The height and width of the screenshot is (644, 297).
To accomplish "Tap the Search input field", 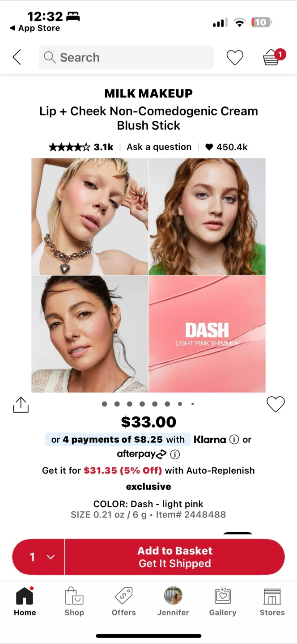I will 126,57.
